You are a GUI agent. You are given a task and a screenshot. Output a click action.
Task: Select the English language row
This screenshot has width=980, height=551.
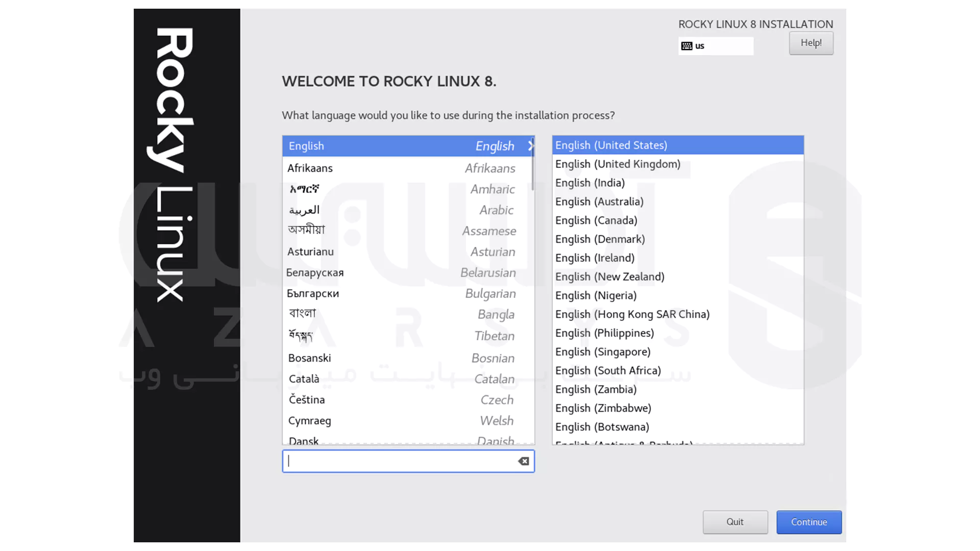point(407,146)
